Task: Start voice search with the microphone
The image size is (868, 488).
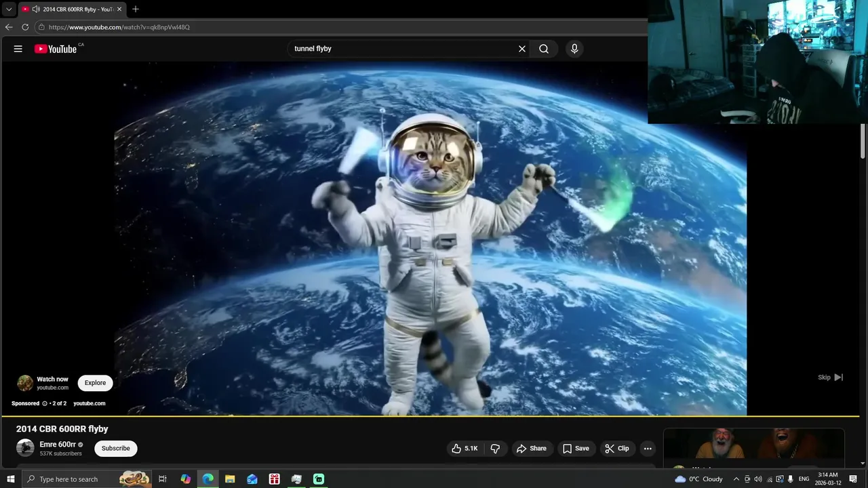Action: (574, 49)
